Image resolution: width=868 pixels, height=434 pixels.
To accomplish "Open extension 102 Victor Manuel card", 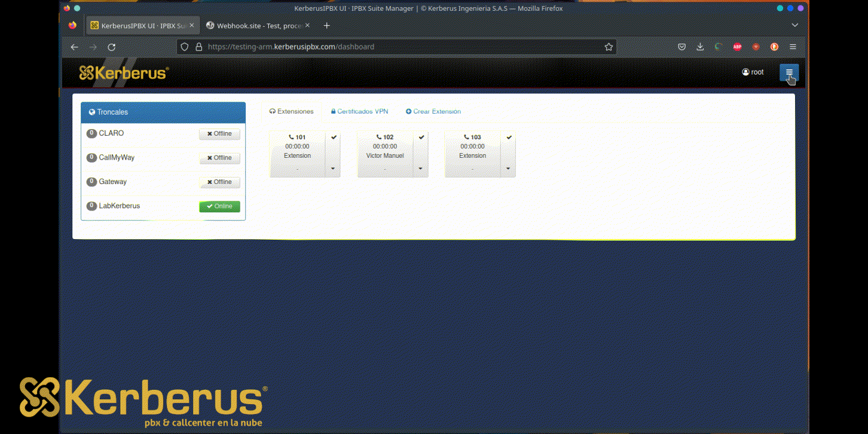I will coord(385,154).
